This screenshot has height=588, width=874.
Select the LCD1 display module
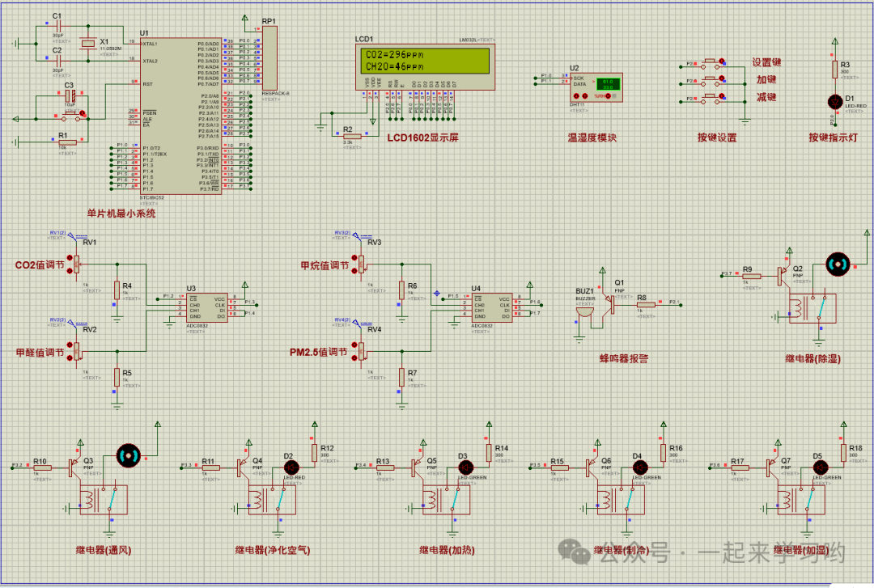(425, 67)
